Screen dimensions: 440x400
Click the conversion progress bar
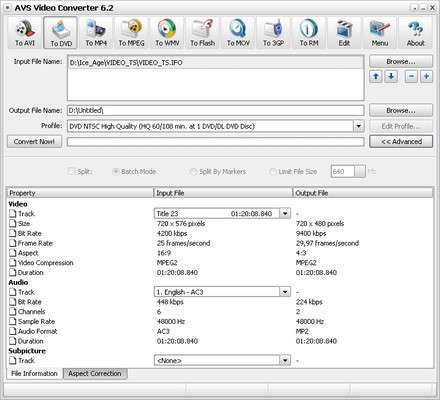216,142
